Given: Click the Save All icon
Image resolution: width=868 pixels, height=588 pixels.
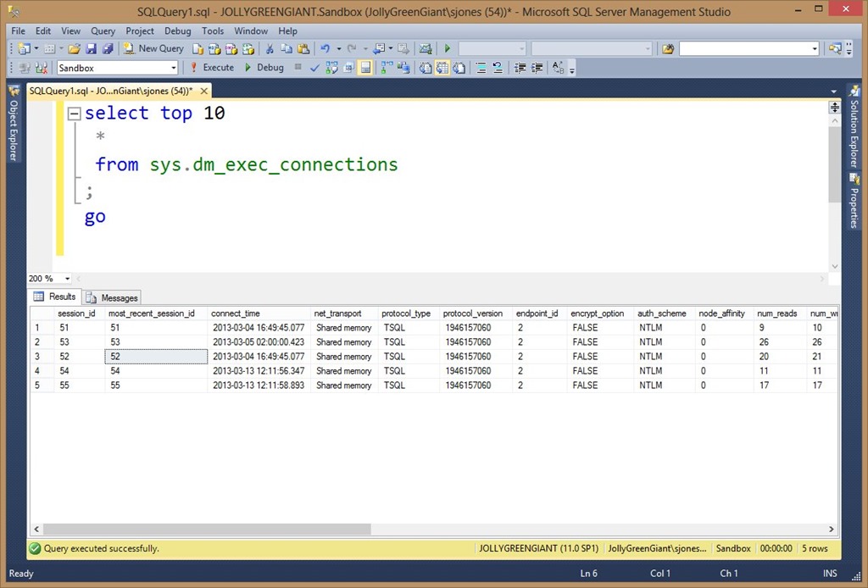Looking at the screenshot, I should point(107,49).
